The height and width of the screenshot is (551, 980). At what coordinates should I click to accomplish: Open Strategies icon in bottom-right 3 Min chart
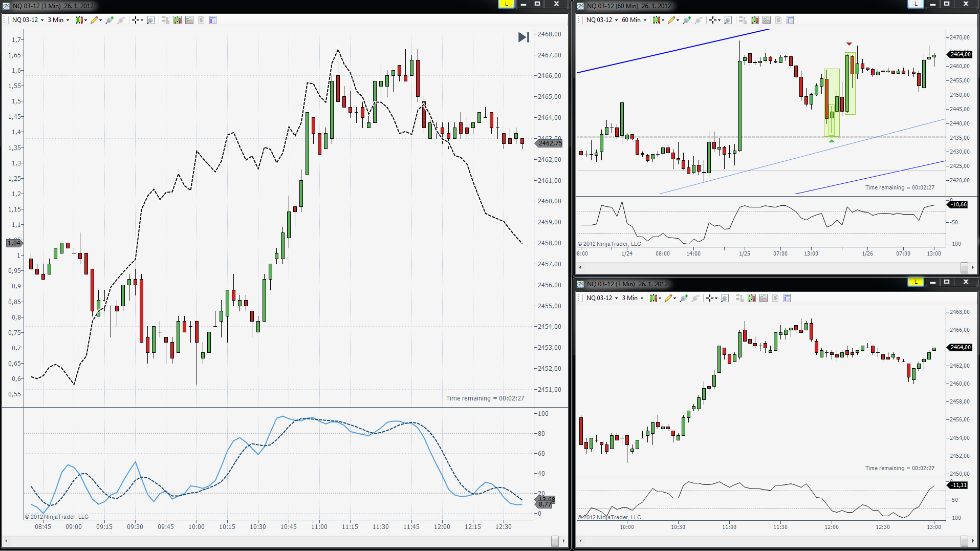(775, 298)
